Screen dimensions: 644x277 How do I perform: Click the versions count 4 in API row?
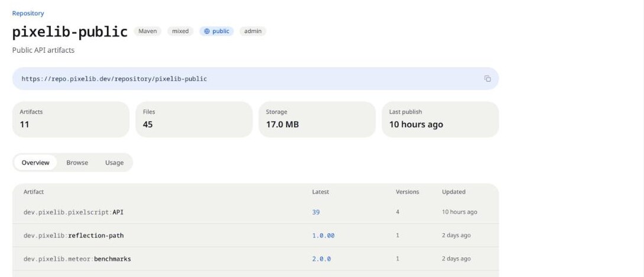pyautogui.click(x=398, y=212)
